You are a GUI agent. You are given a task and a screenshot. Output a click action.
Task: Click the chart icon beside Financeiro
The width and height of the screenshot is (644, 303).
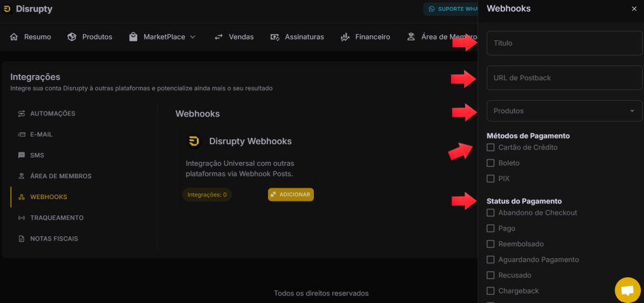[345, 37]
